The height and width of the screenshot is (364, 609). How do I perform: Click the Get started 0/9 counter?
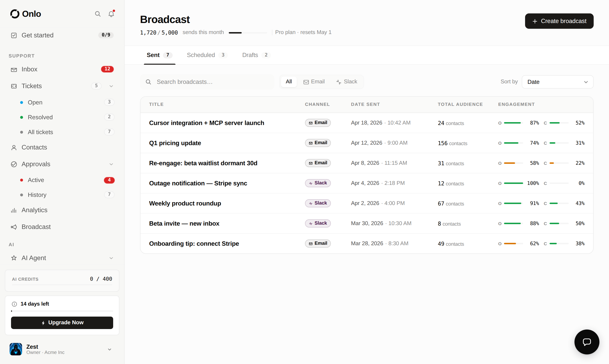[106, 35]
